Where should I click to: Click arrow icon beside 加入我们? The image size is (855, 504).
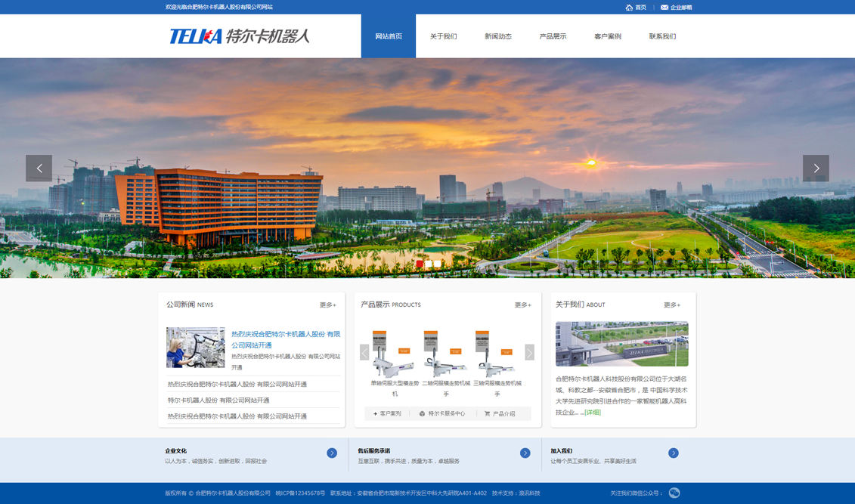pyautogui.click(x=673, y=453)
